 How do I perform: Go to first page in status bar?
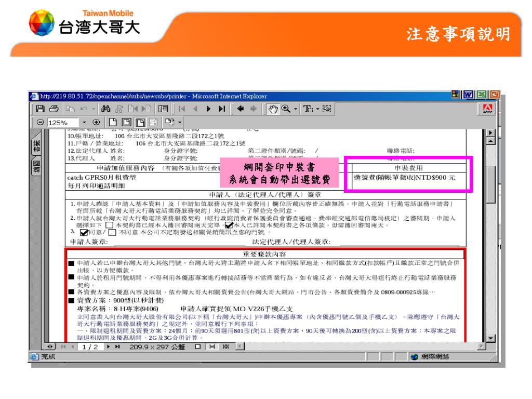click(63, 347)
